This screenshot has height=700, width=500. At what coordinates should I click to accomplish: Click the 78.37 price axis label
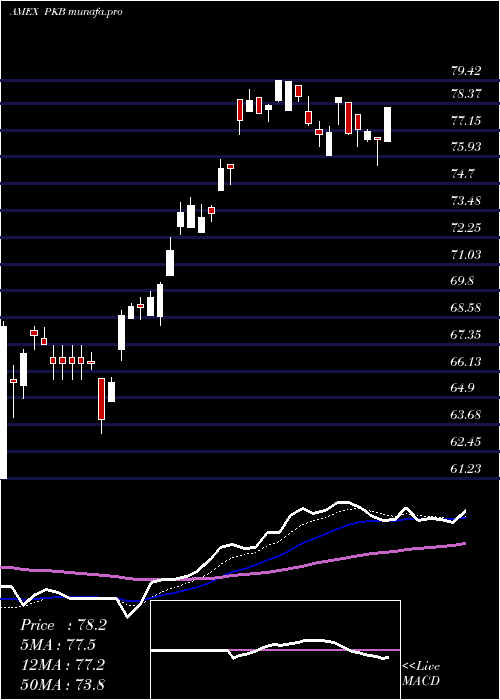tap(466, 94)
